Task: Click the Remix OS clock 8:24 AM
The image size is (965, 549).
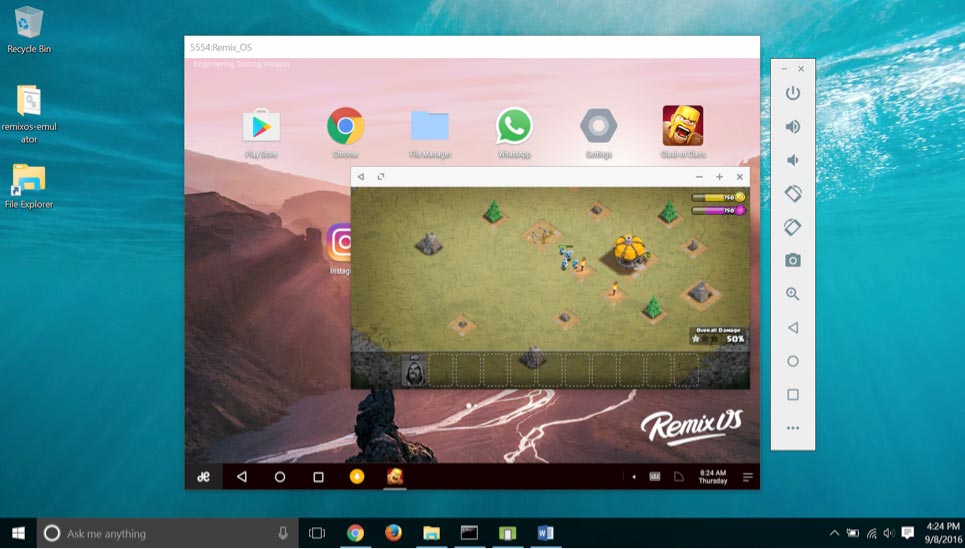Action: point(713,477)
